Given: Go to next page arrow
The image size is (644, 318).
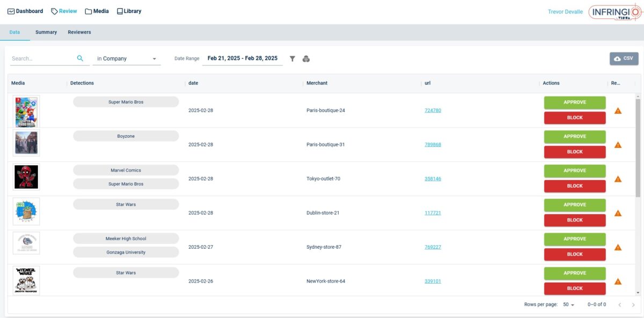Looking at the screenshot, I should (x=633, y=305).
